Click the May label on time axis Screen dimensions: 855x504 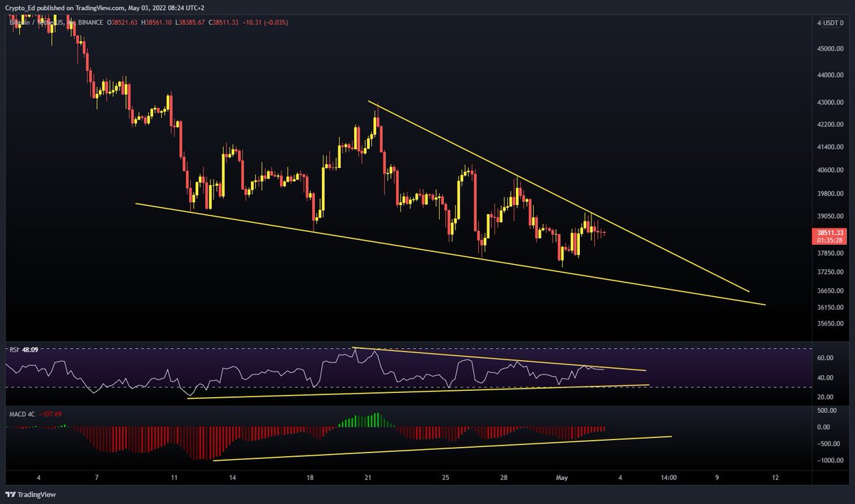562,478
